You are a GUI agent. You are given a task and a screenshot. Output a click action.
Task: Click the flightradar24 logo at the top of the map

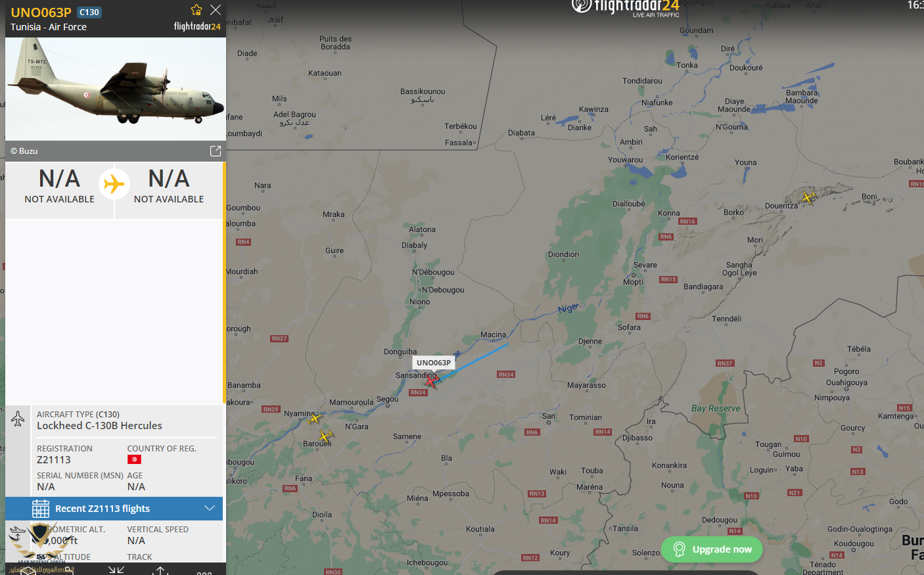point(625,7)
